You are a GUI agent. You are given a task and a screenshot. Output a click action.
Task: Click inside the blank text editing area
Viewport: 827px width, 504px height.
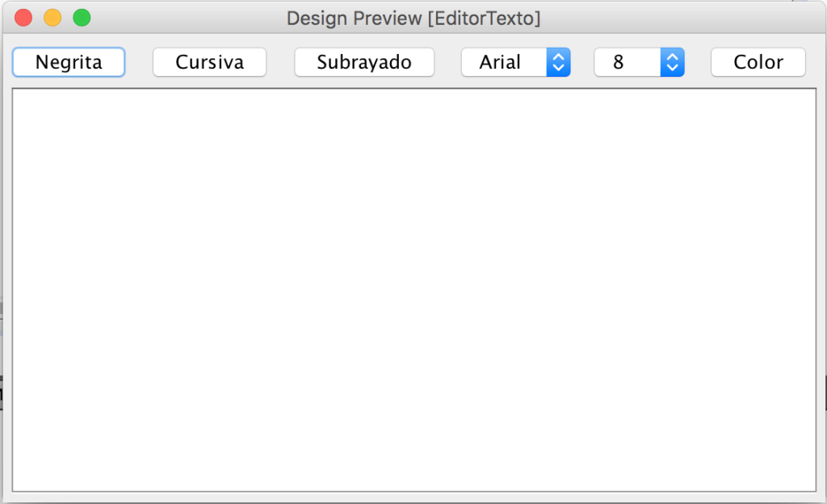[x=413, y=291]
